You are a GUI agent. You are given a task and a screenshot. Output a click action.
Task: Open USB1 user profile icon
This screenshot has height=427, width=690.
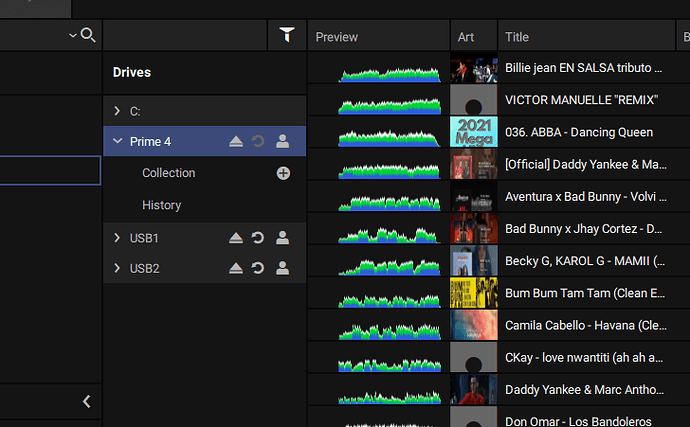[x=283, y=238]
